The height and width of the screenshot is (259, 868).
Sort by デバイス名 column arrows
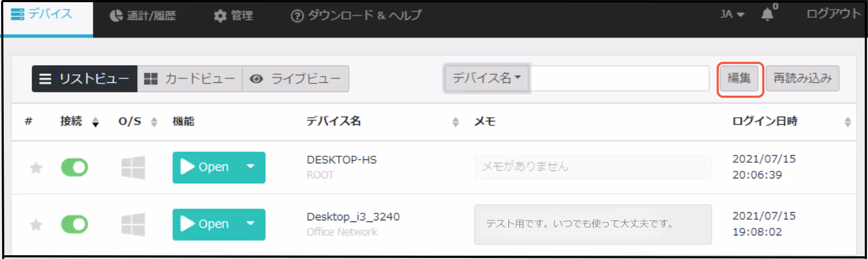(456, 122)
